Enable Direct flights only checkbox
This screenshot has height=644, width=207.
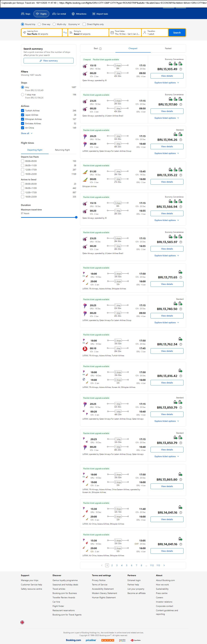(x=84, y=25)
